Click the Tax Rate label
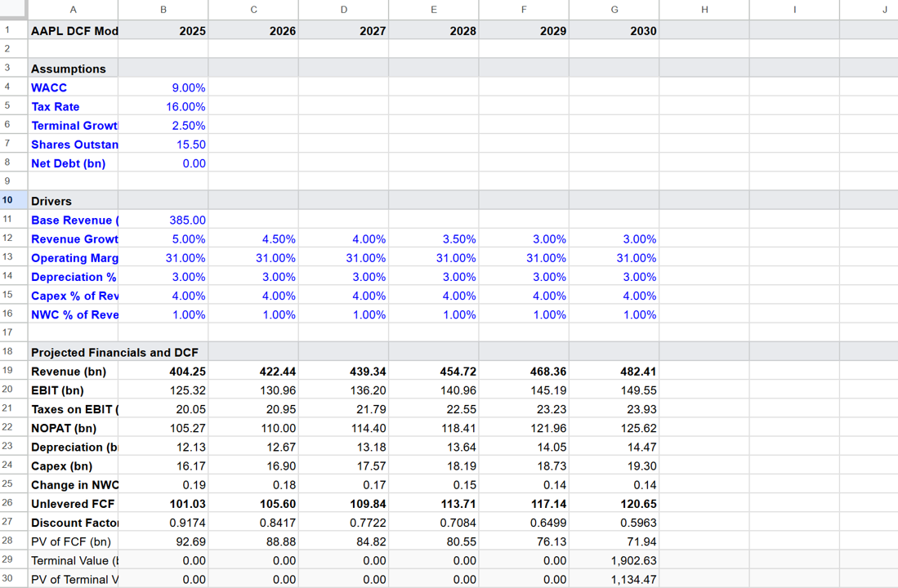 tap(74, 106)
